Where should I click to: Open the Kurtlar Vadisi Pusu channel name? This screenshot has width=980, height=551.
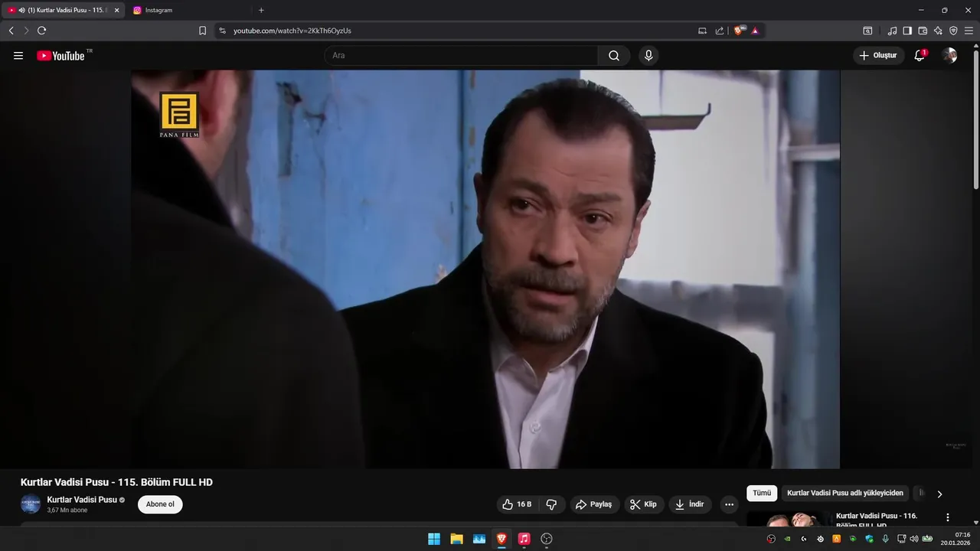tap(82, 500)
